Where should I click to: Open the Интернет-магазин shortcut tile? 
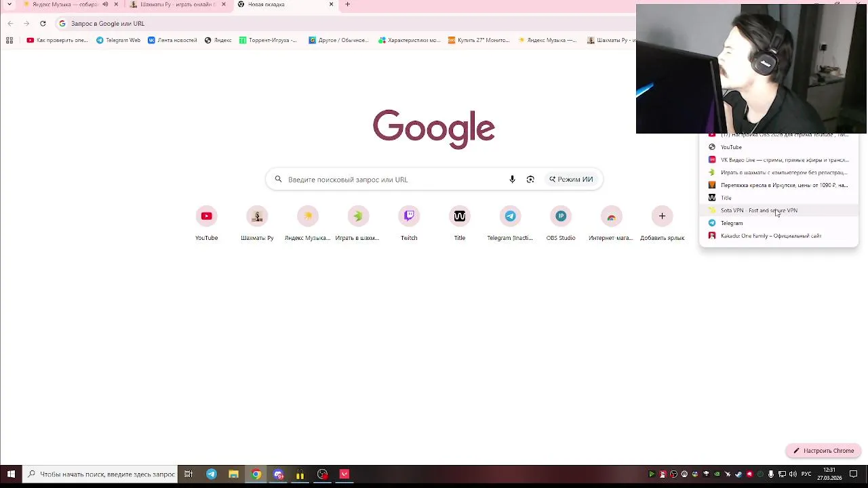(x=611, y=224)
